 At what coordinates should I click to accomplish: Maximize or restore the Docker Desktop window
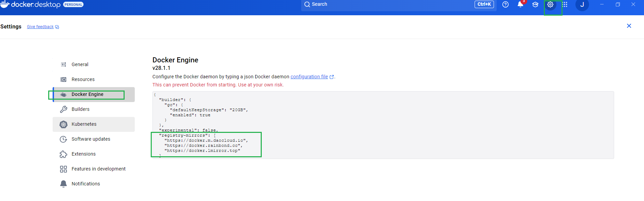point(618,4)
